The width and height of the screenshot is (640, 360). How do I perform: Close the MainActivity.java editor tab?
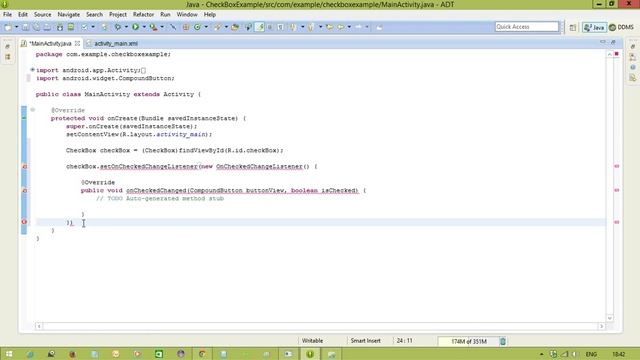(x=77, y=43)
